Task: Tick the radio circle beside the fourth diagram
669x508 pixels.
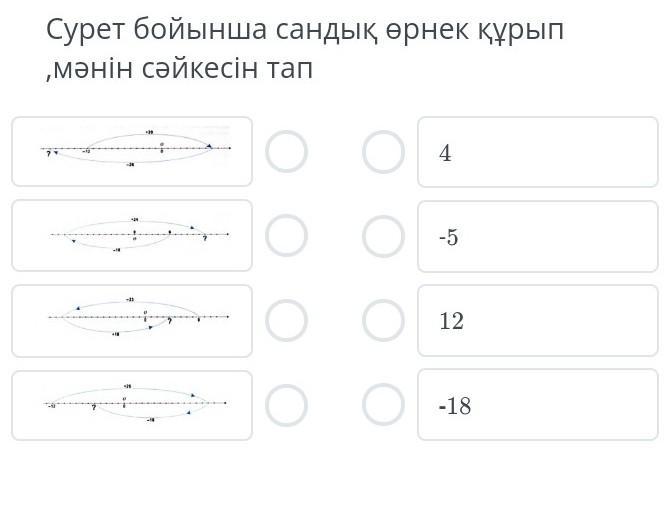Action: click(x=286, y=405)
